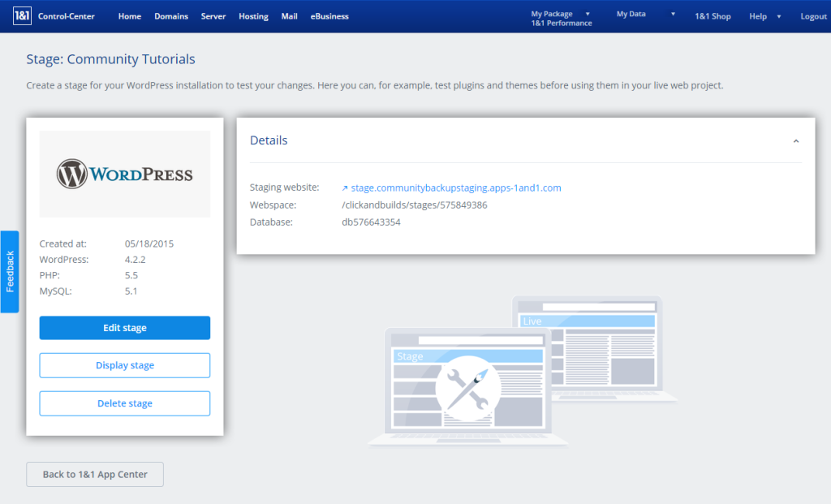The height and width of the screenshot is (504, 831).
Task: Collapse the Details panel with its chevron
Action: 797,140
